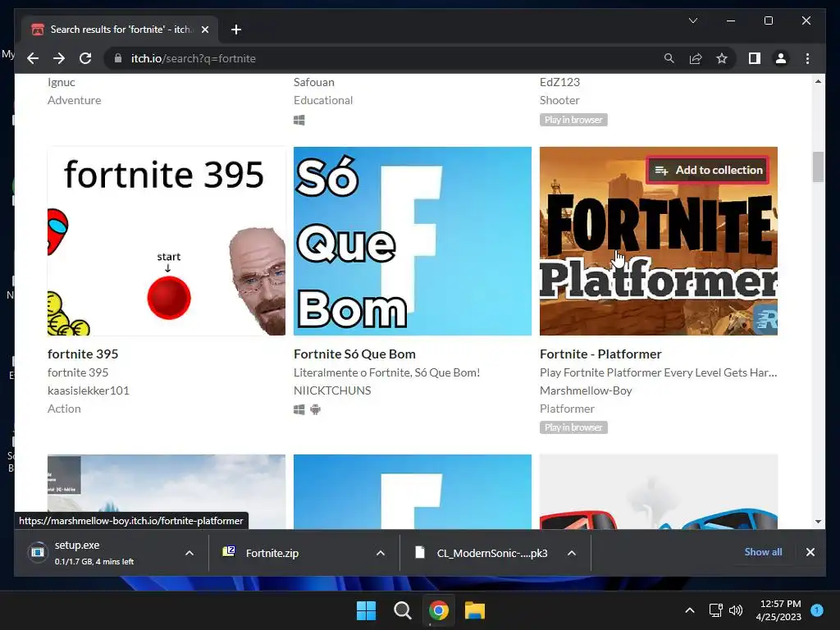Open the tab search dropdown arrow
Image resolution: width=840 pixels, height=630 pixels.
692,21
